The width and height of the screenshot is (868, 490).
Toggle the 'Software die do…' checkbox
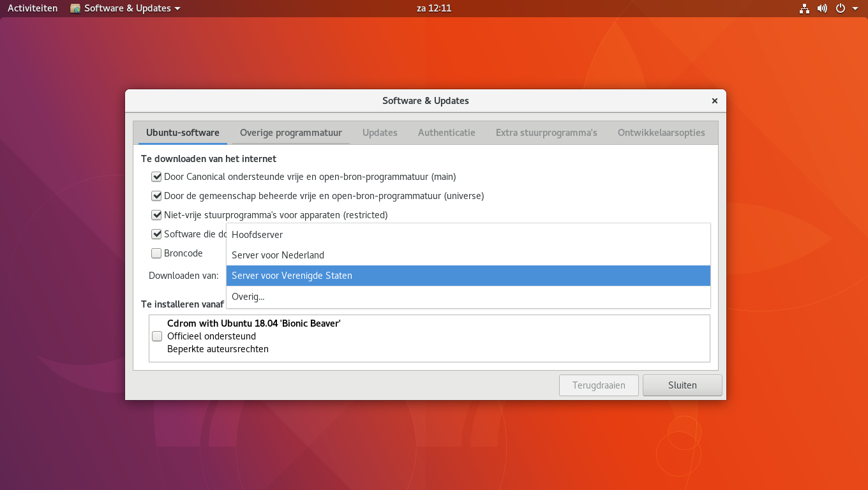coord(156,234)
